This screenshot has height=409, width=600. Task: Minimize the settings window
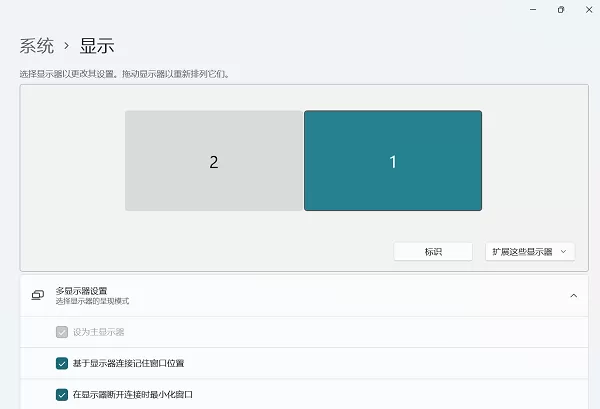(533, 10)
